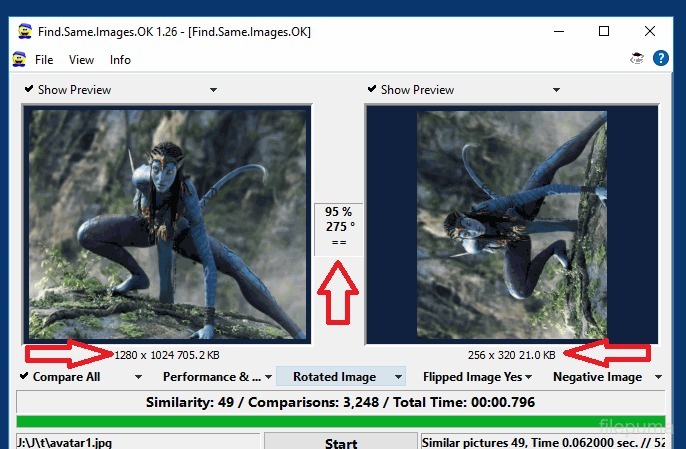Viewport: 686px width, 449px height.
Task: Minimize the application window
Action: click(558, 32)
